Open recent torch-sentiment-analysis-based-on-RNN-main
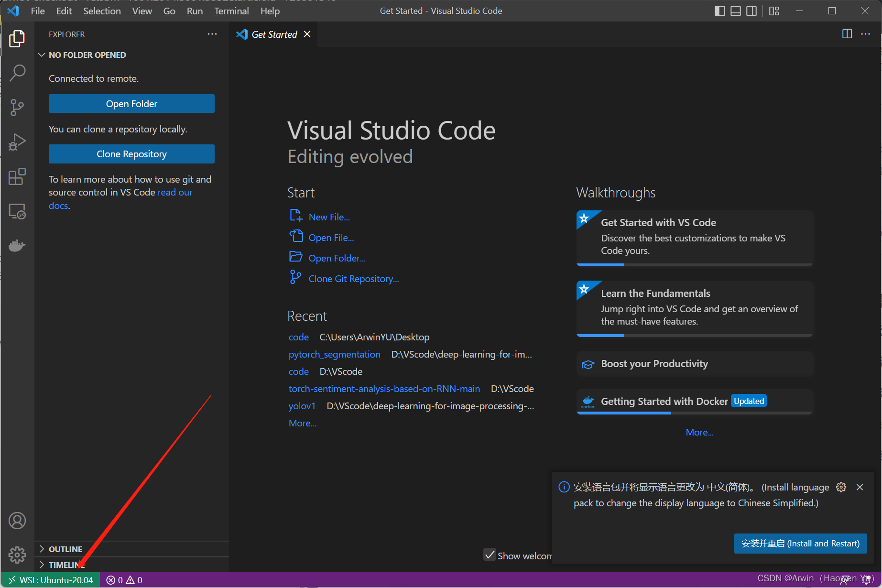Image resolution: width=882 pixels, height=588 pixels. point(384,389)
